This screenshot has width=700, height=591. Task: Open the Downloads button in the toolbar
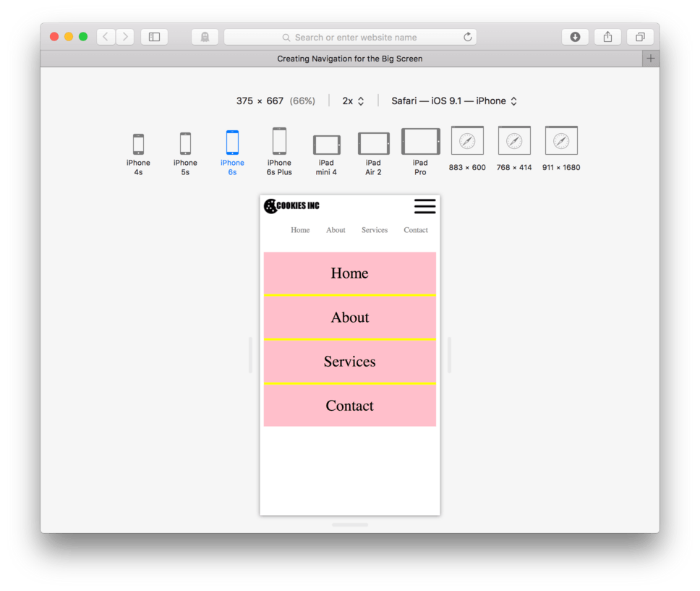tap(575, 37)
